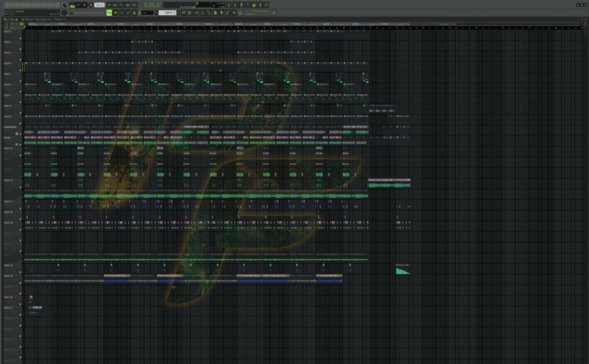
Task: Toggle the Pattern/Song mode switch
Action: (71, 5)
